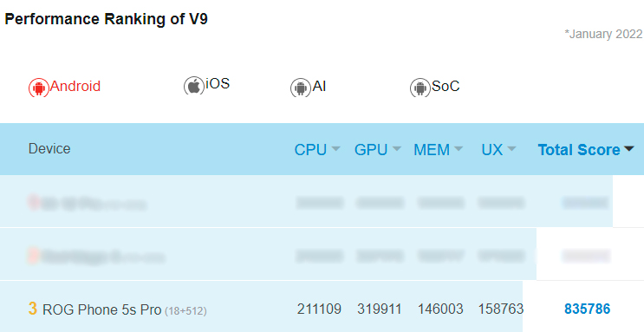Select the blurred first-ranked device row

click(306, 201)
